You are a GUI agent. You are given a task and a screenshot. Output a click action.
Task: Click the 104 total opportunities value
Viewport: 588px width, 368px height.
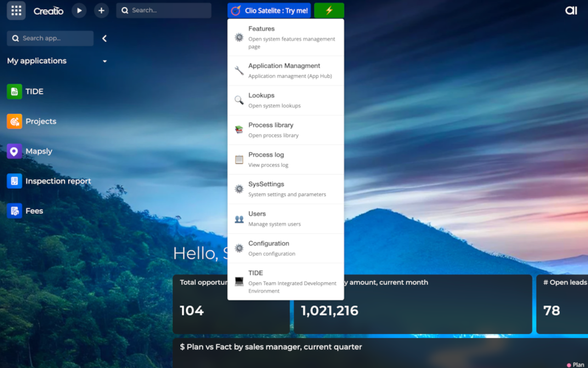(192, 311)
